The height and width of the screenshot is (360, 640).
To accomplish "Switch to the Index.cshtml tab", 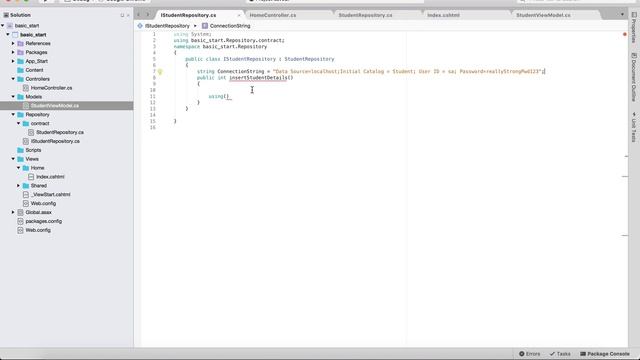I will (443, 15).
